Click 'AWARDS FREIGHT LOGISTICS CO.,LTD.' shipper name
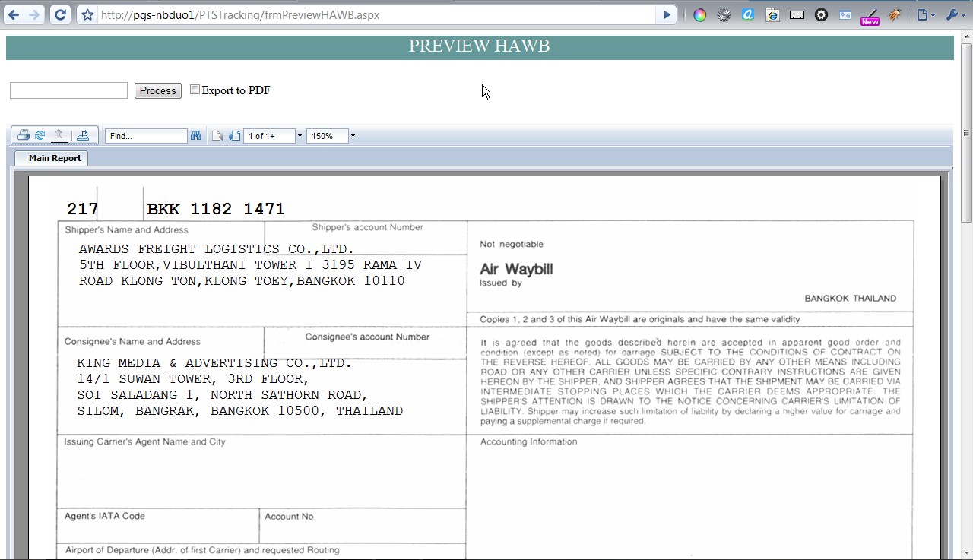The height and width of the screenshot is (560, 973). (217, 249)
